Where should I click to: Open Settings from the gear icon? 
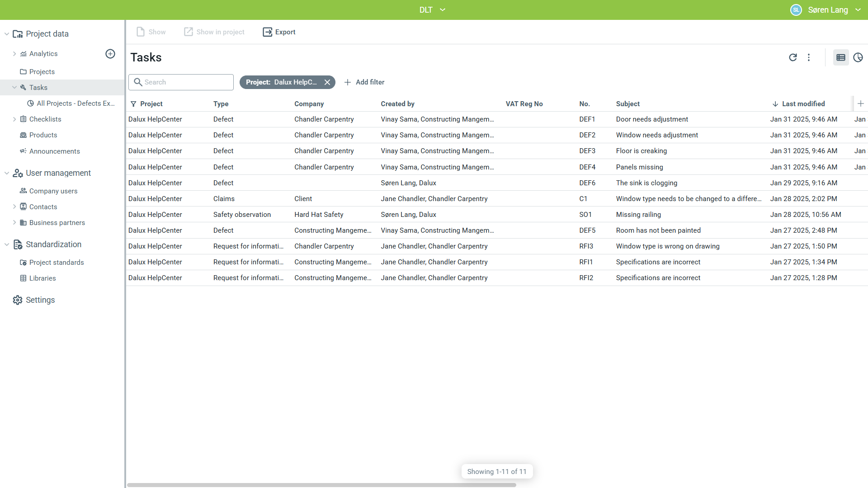pyautogui.click(x=18, y=300)
